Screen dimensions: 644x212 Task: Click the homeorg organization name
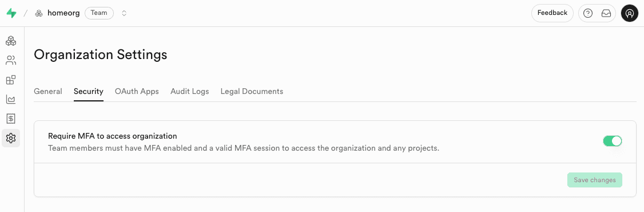coord(63,13)
